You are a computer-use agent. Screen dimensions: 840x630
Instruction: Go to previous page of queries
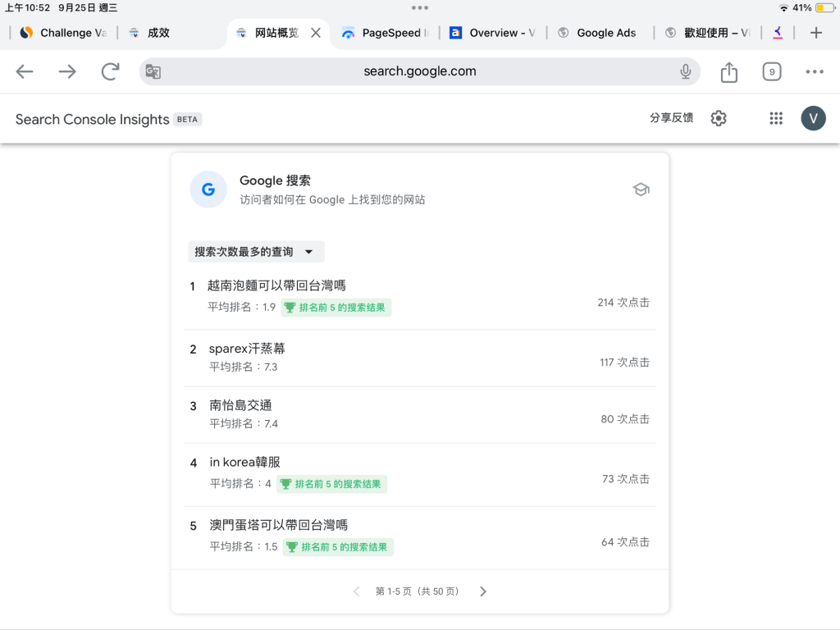pos(356,591)
